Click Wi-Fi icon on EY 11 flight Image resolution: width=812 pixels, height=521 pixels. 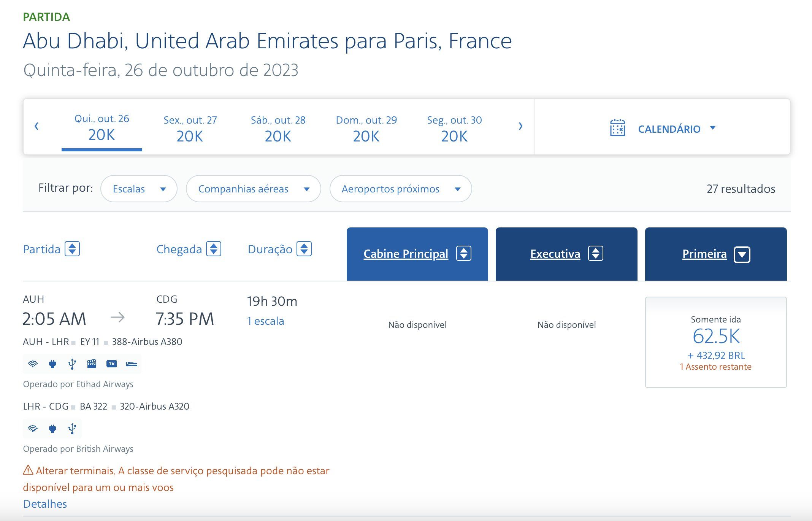[x=33, y=364]
